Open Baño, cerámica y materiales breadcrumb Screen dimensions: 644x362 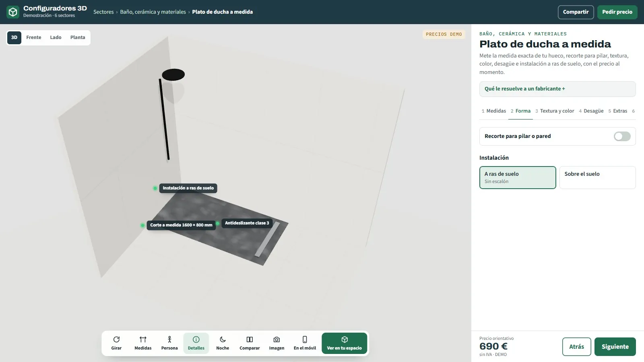pos(153,12)
